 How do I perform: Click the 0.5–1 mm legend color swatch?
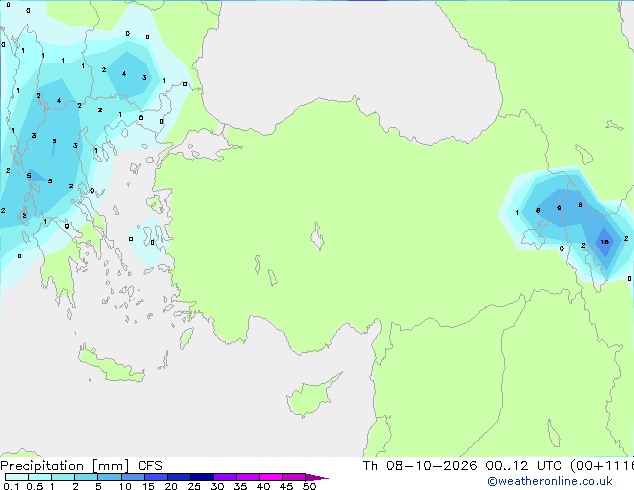coord(40,477)
